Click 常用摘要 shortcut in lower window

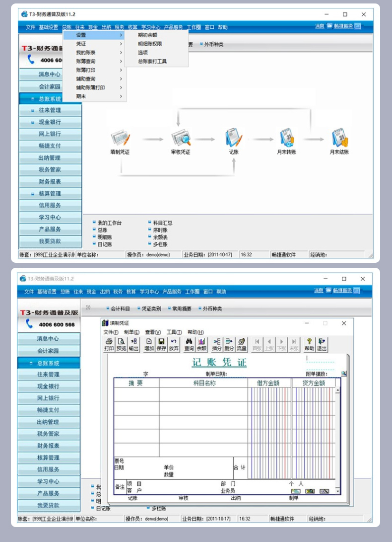182,309
